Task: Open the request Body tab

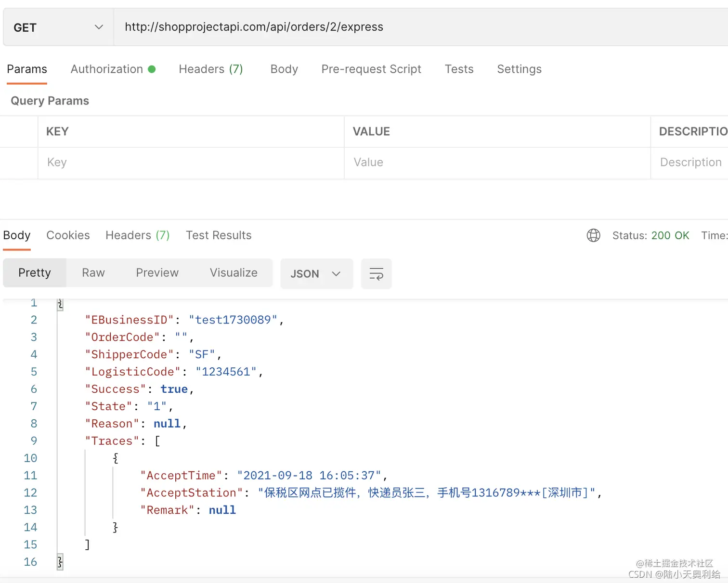Action: click(284, 69)
